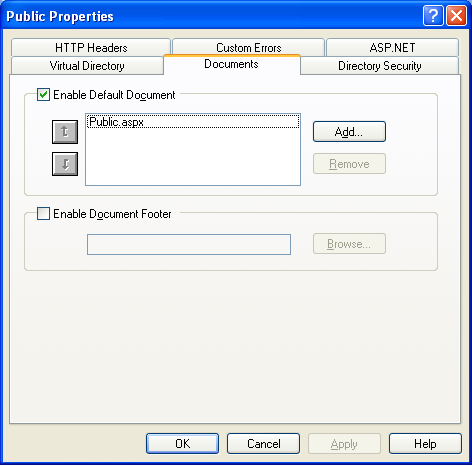Go to the ASP.NET tab
Screen dimensions: 472x466
coord(392,47)
